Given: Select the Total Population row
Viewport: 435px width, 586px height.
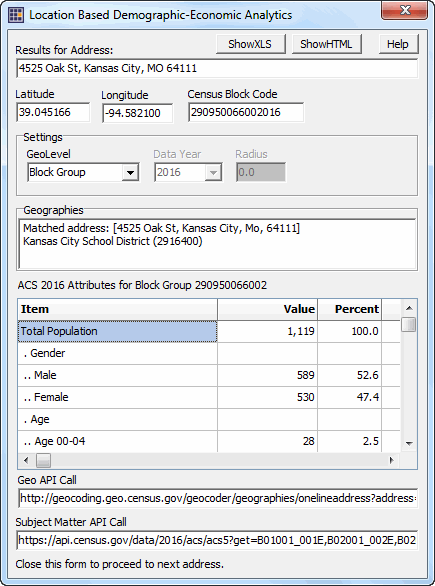Looking at the screenshot, I should (x=209, y=331).
